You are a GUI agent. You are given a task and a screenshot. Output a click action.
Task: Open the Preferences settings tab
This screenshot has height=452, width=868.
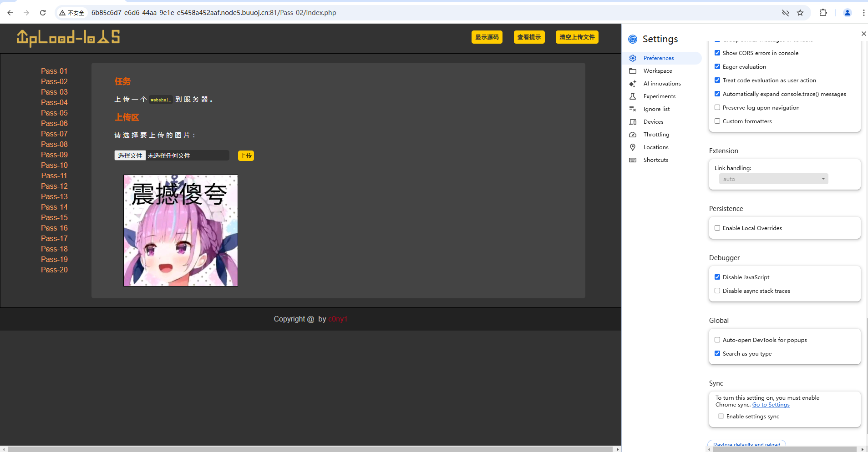coord(662,58)
